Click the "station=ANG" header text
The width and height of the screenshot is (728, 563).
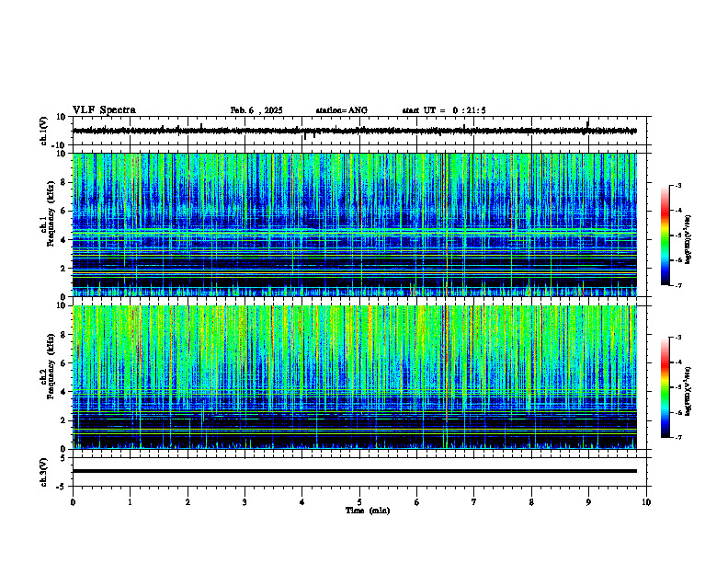(342, 110)
